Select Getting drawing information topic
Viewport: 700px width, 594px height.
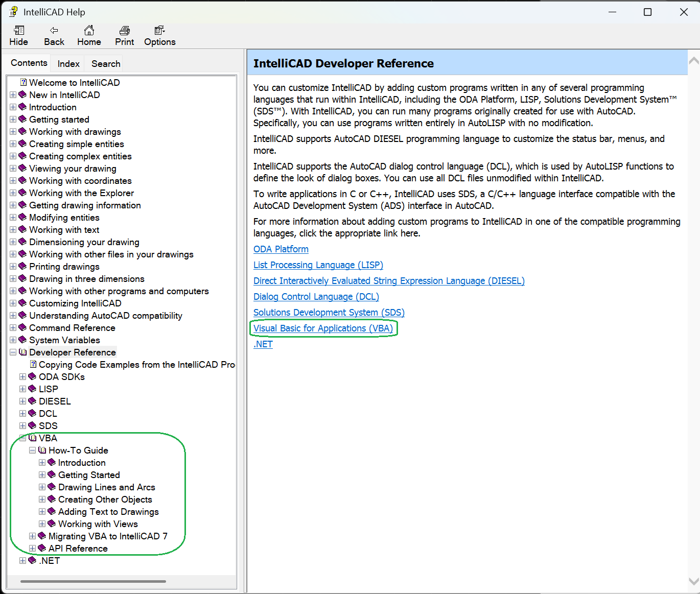click(x=85, y=205)
